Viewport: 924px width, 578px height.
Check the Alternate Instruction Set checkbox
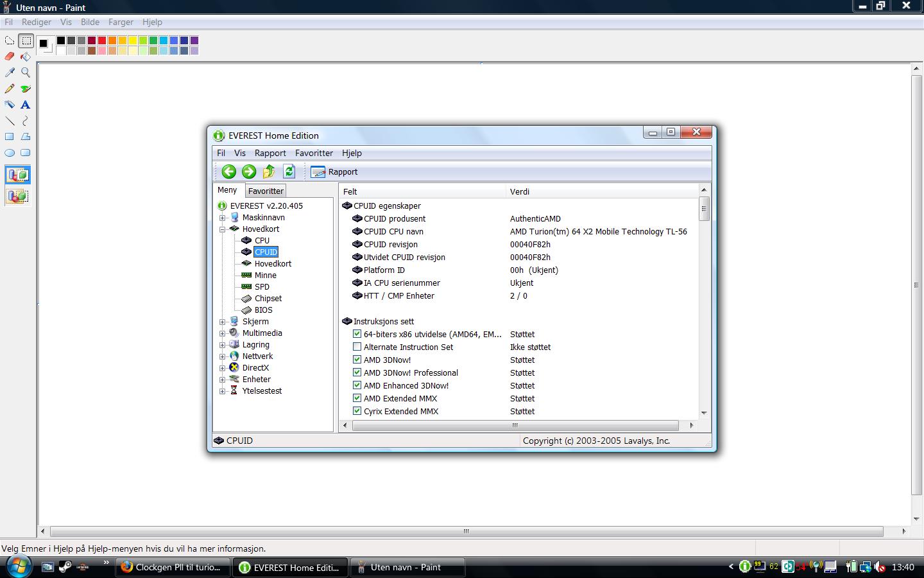pyautogui.click(x=357, y=347)
